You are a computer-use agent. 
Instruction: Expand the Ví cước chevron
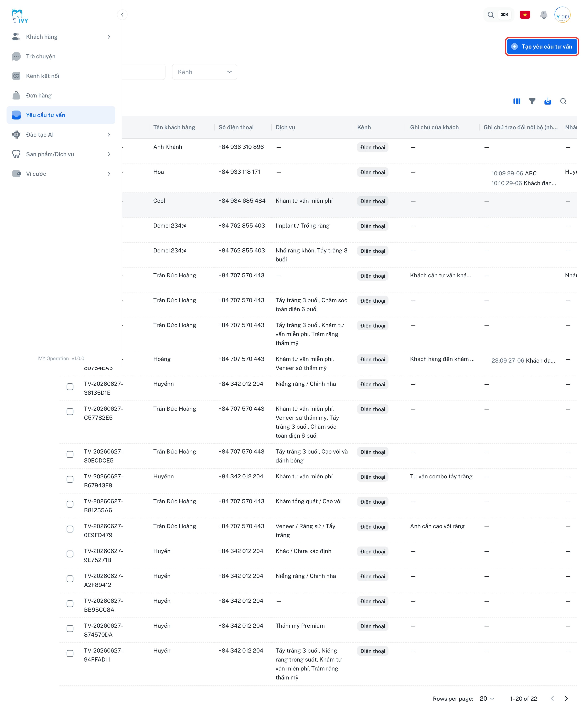pyautogui.click(x=109, y=174)
